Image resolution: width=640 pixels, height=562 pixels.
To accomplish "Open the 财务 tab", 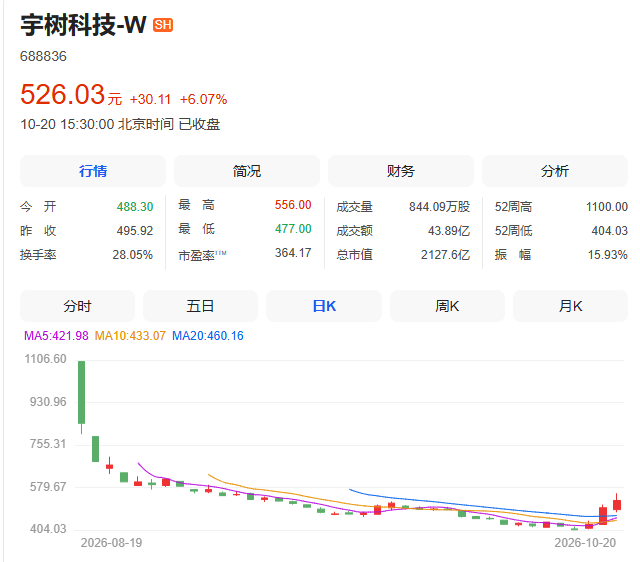I will [x=401, y=171].
